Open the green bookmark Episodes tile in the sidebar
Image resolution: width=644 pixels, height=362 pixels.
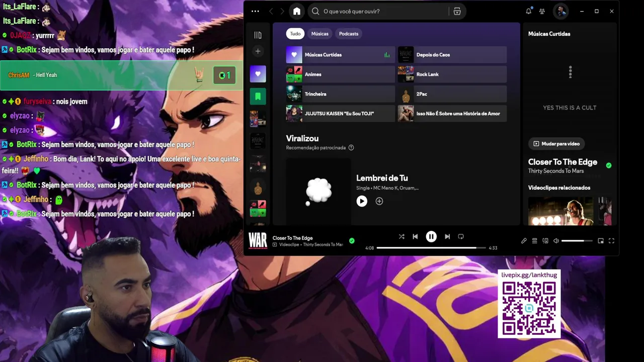(258, 97)
